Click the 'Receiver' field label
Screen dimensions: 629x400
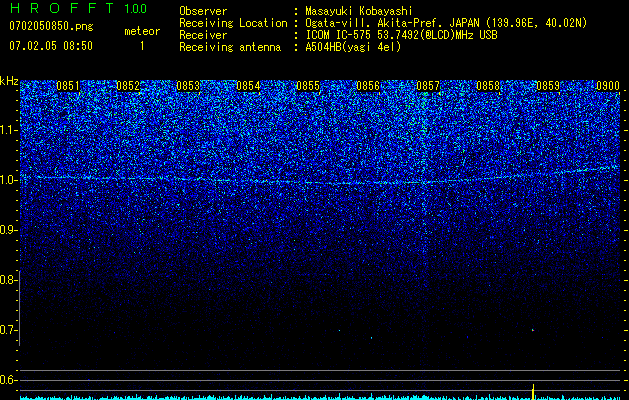point(203,35)
